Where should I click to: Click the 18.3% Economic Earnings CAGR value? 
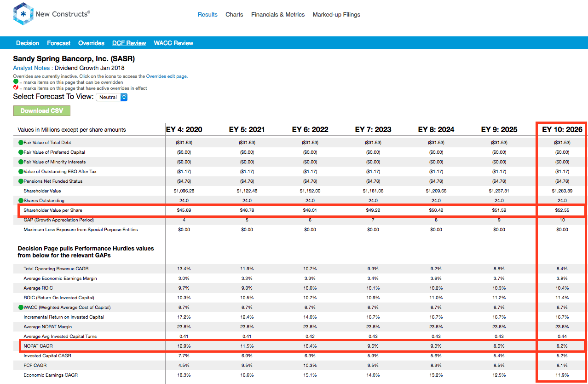184,375
